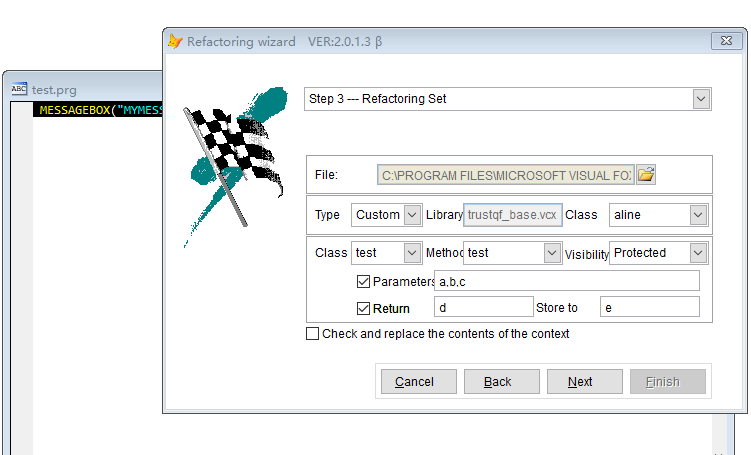Image resolution: width=751 pixels, height=455 pixels.
Task: Focus the Store to input field
Action: (649, 307)
